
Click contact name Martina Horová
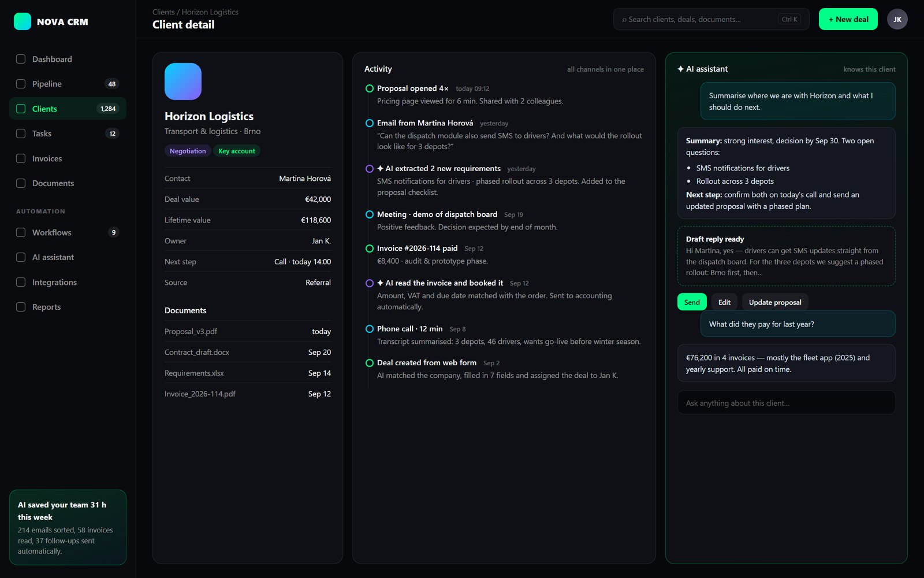[x=305, y=179]
